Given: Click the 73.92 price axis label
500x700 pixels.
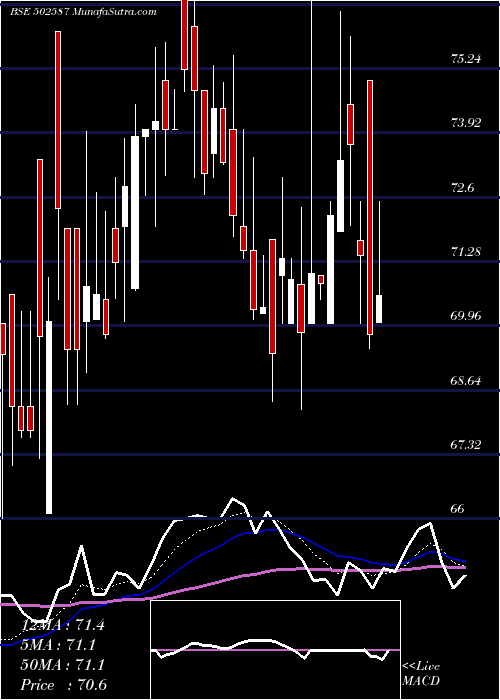Looking at the screenshot, I should coord(466,123).
